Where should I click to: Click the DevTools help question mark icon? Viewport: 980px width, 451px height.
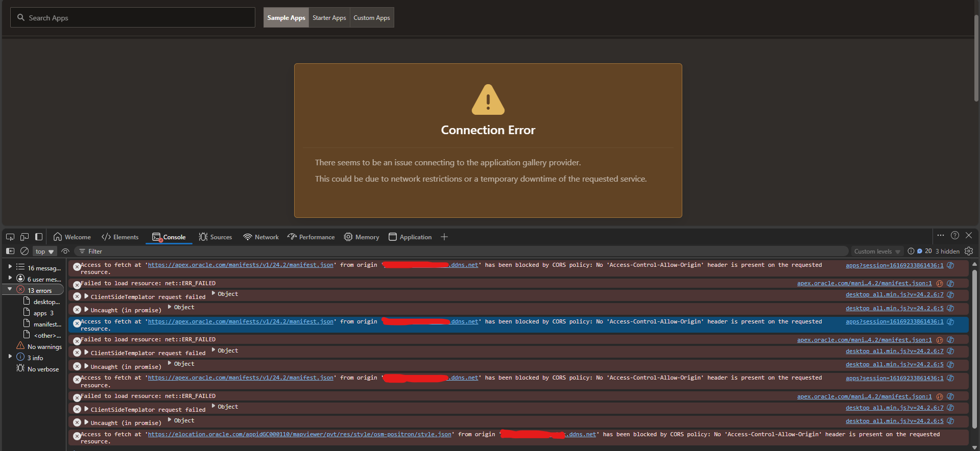pyautogui.click(x=954, y=236)
